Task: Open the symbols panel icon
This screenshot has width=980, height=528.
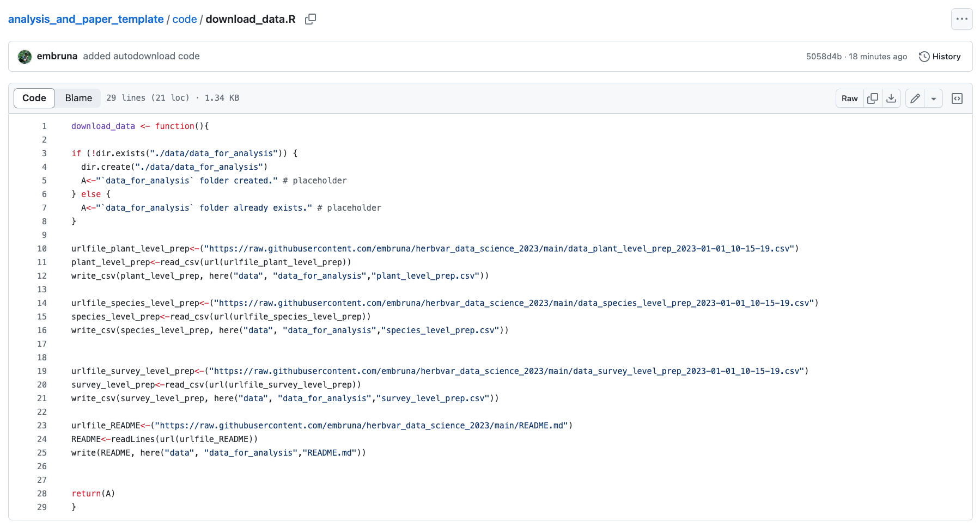Action: click(x=957, y=99)
